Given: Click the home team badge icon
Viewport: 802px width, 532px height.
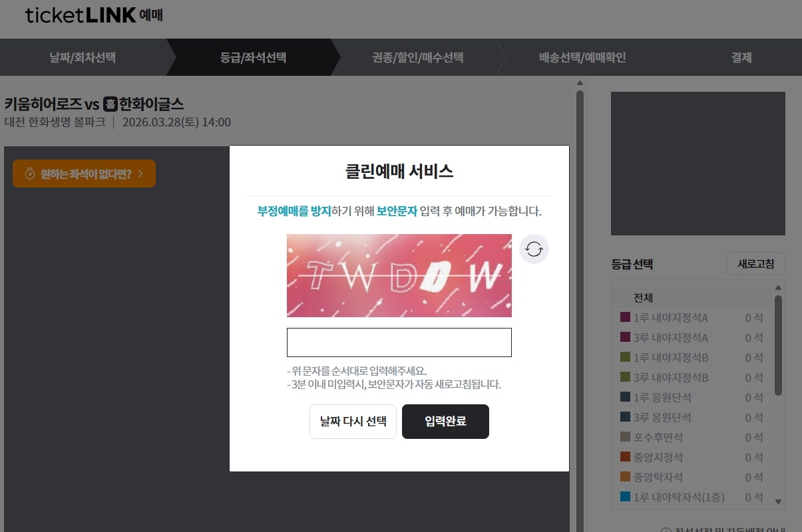Looking at the screenshot, I should pyautogui.click(x=110, y=104).
